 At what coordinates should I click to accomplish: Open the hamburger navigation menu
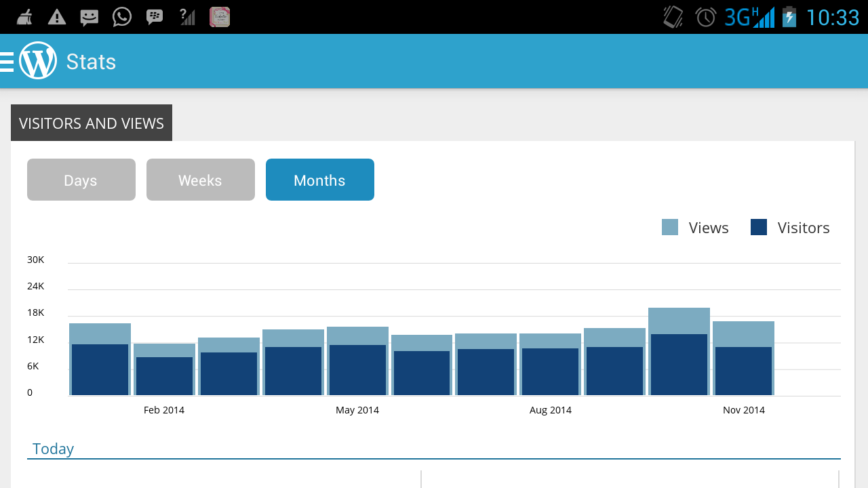[7, 62]
